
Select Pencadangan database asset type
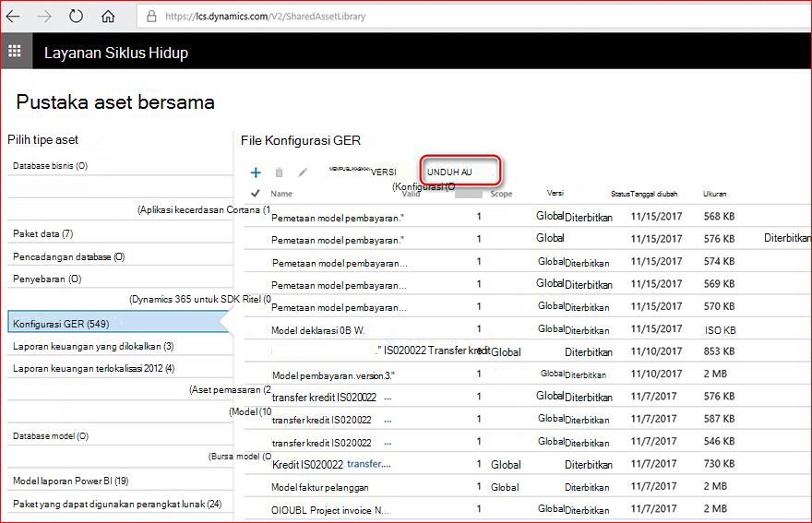(120, 256)
